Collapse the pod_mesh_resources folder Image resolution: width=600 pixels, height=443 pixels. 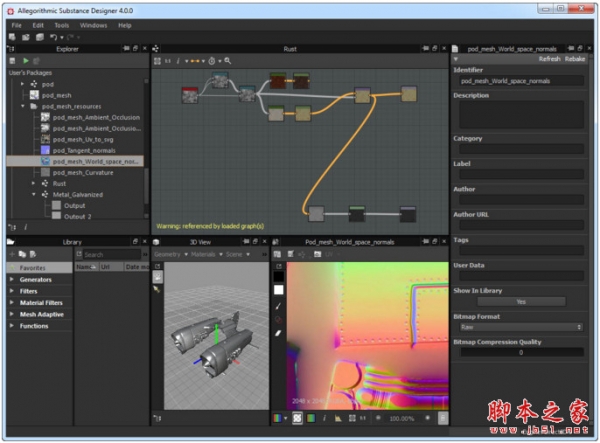[x=23, y=106]
